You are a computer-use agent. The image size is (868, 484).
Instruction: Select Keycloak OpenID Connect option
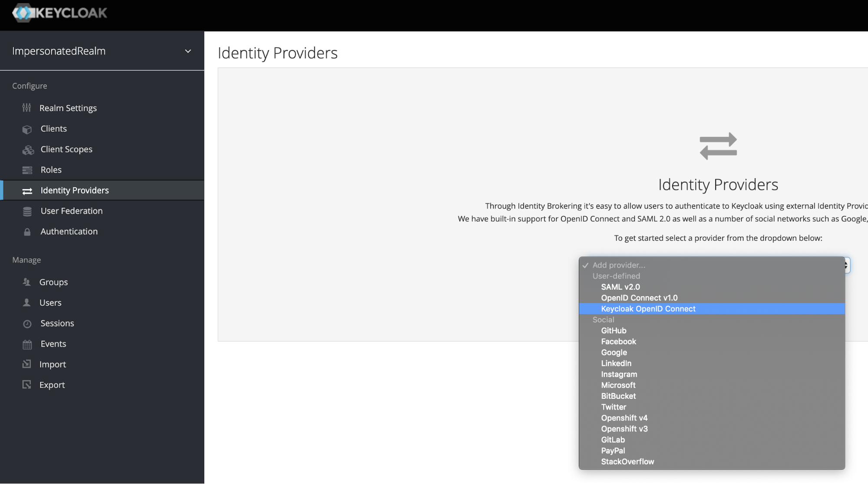pyautogui.click(x=648, y=309)
